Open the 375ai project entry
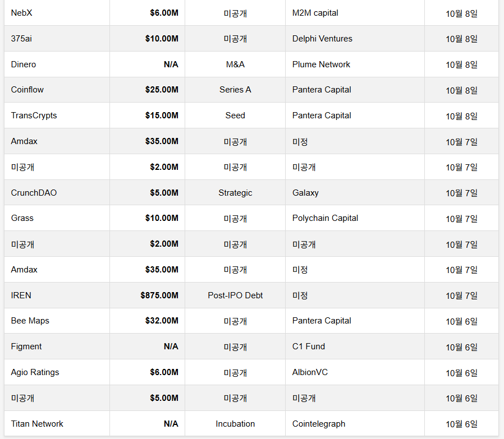This screenshot has height=439, width=504. pos(21,39)
